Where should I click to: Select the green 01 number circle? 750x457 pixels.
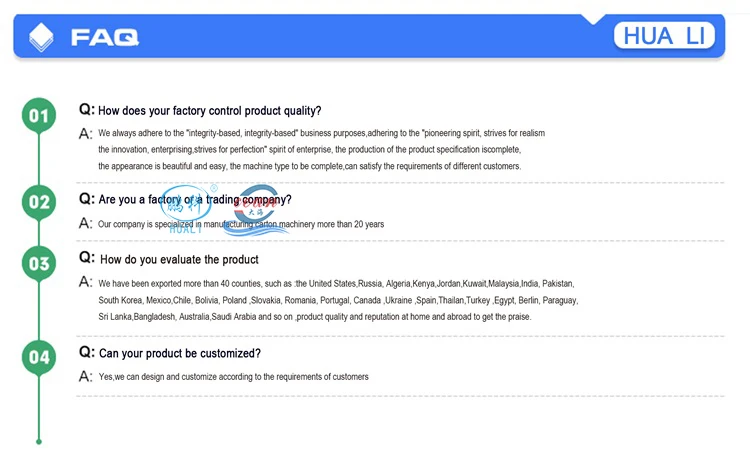[38, 116]
